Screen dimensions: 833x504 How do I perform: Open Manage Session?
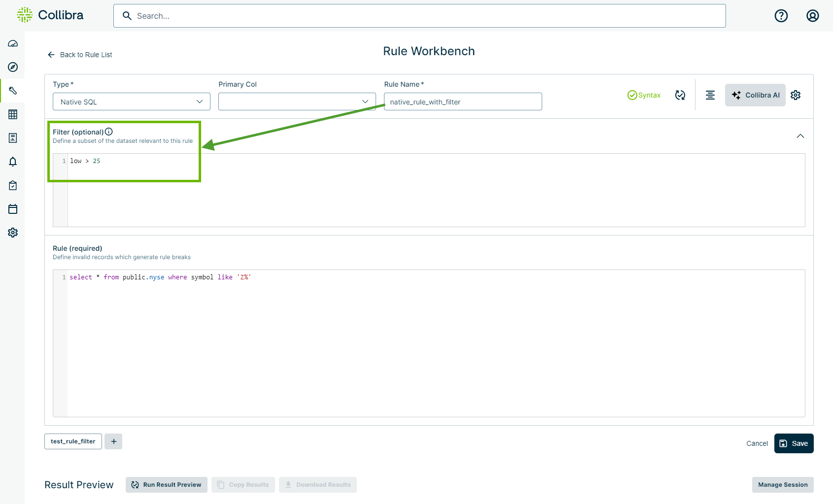click(783, 485)
